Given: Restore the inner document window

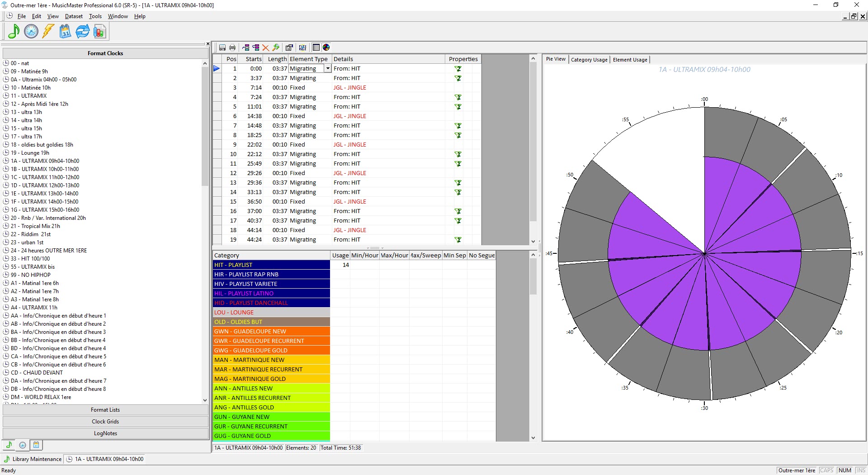Looking at the screenshot, I should click(854, 16).
